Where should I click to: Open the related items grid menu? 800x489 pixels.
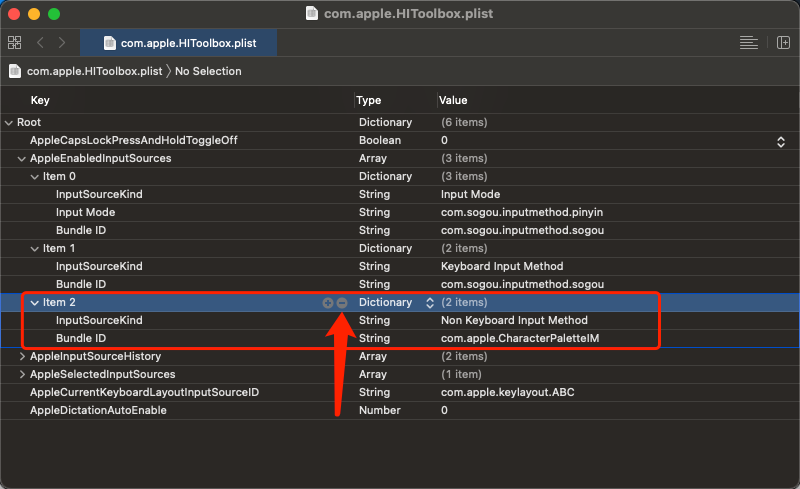15,42
